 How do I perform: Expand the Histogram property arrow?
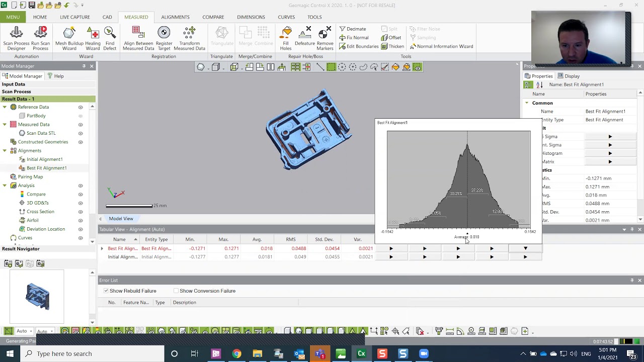610,153
